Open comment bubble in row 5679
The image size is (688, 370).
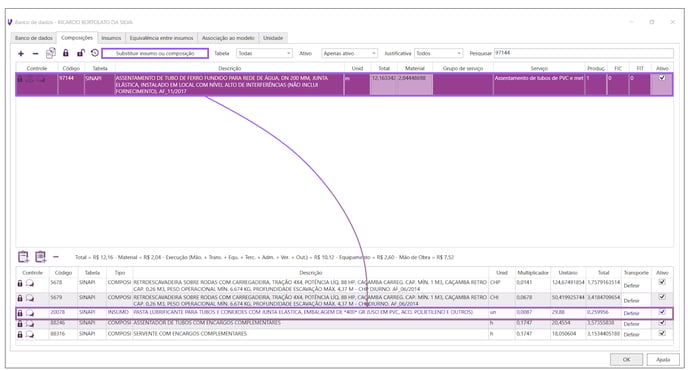(30, 298)
